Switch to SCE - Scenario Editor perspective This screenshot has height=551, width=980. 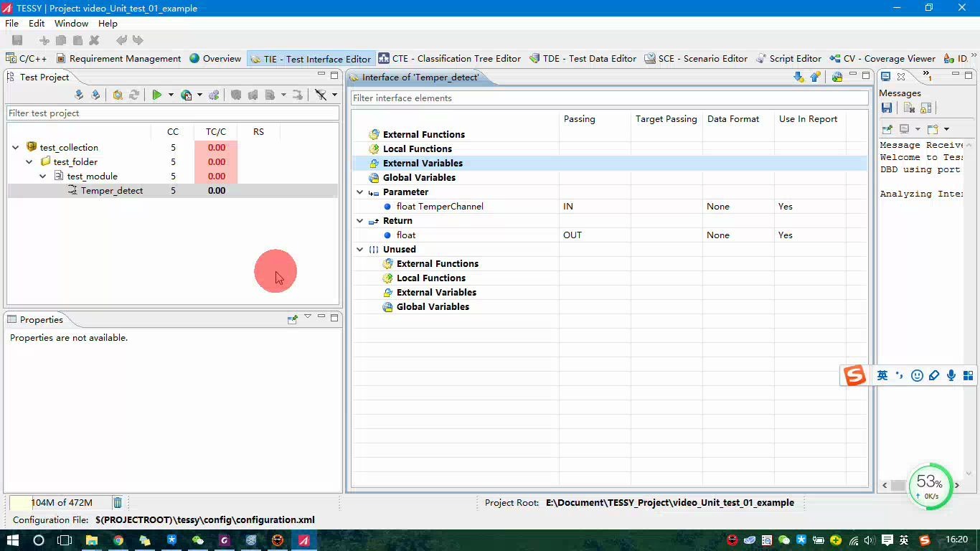tap(696, 59)
